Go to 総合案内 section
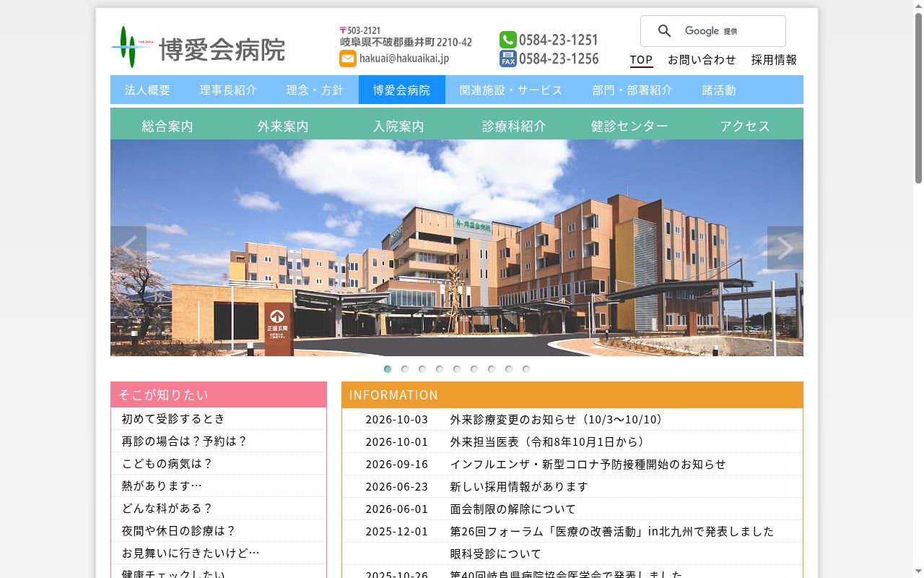The height and width of the screenshot is (578, 924). pyautogui.click(x=167, y=125)
